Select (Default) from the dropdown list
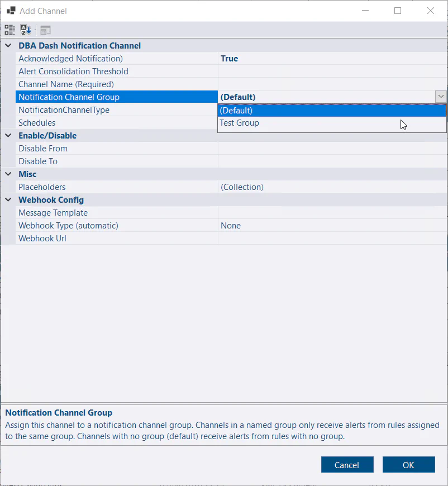 pyautogui.click(x=332, y=111)
